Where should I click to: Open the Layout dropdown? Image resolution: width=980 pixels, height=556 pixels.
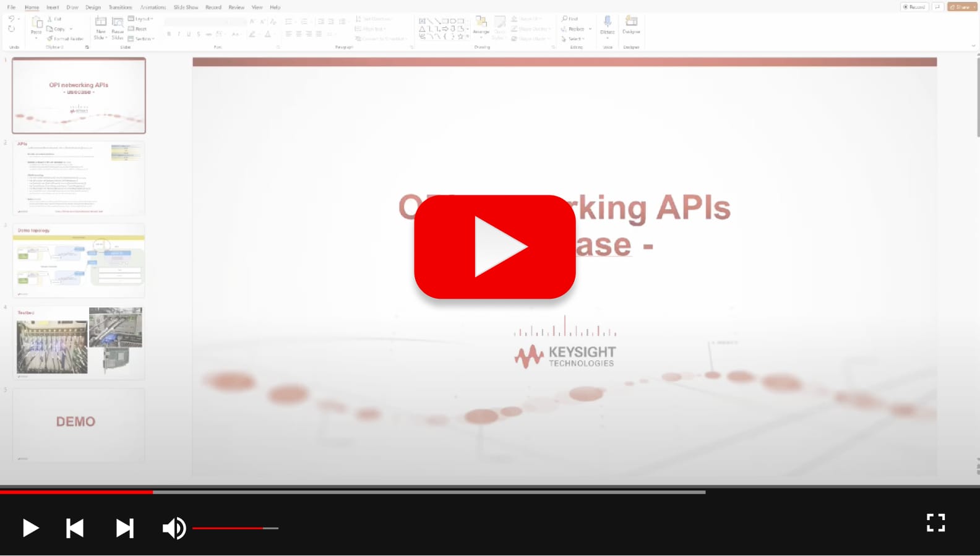(140, 19)
